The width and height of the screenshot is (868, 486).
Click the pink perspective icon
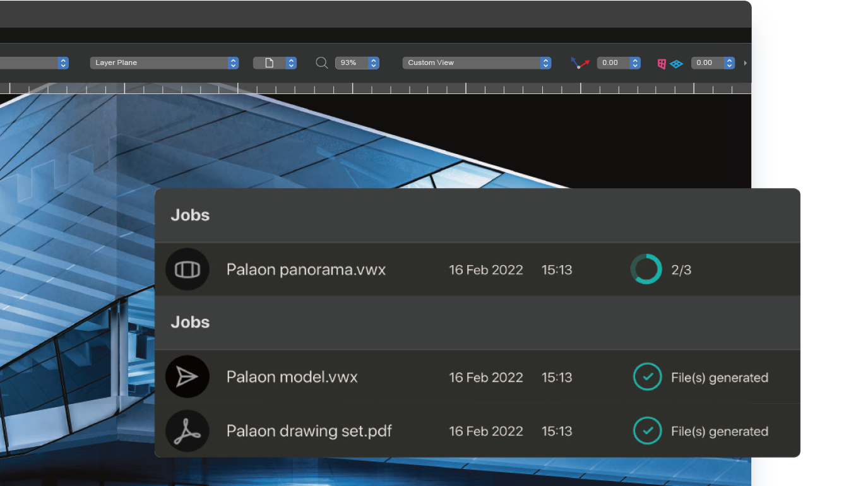662,63
